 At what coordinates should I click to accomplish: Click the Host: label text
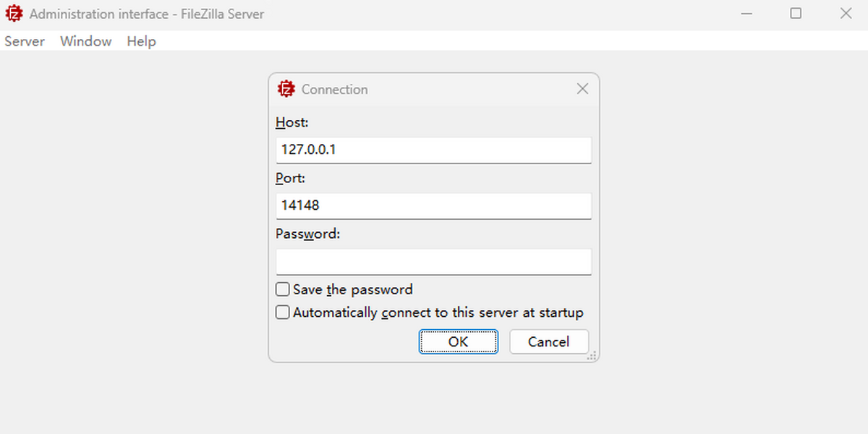292,123
